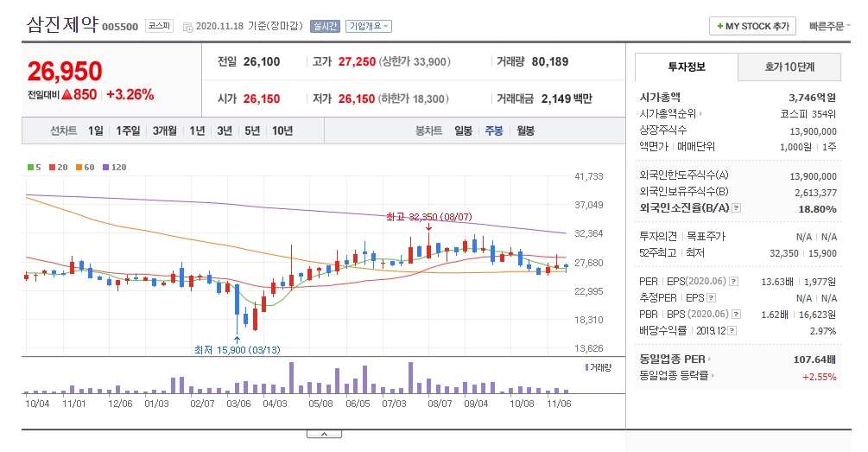
Task: Click the stock name 삼진제약
Action: [62, 24]
